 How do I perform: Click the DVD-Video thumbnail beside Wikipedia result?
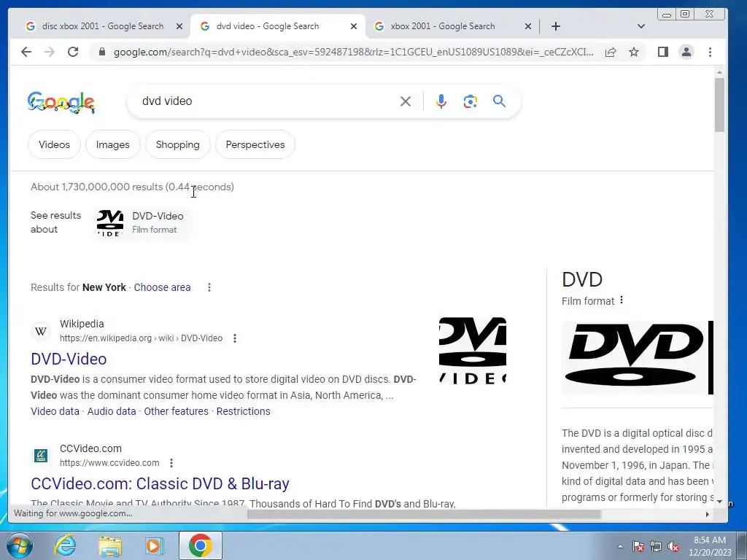473,351
